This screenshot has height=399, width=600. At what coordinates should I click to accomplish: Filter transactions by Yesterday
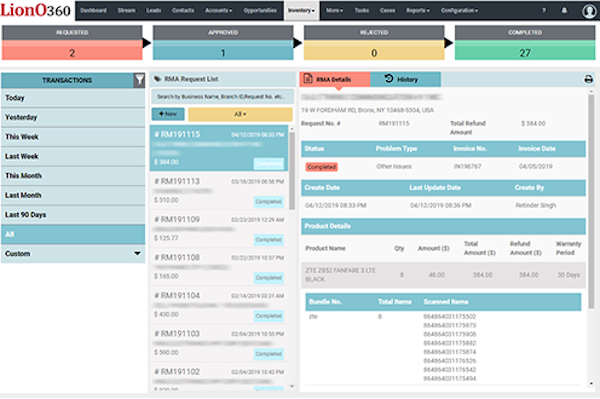pyautogui.click(x=73, y=117)
